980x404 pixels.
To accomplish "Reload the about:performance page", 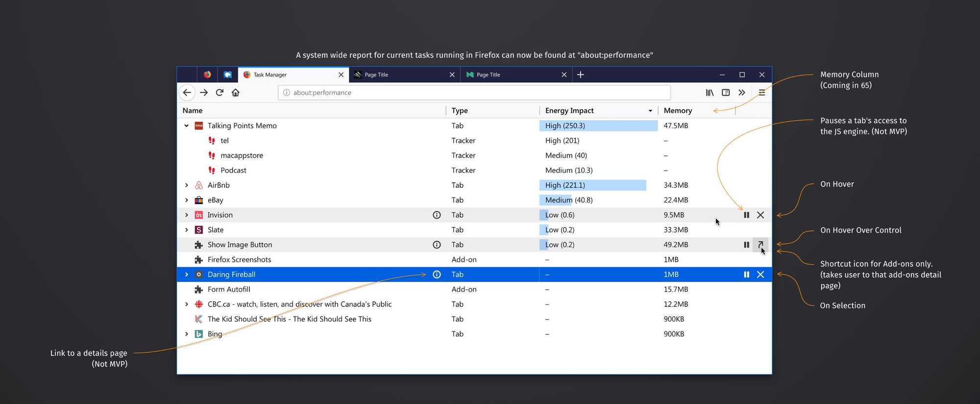I will point(220,93).
